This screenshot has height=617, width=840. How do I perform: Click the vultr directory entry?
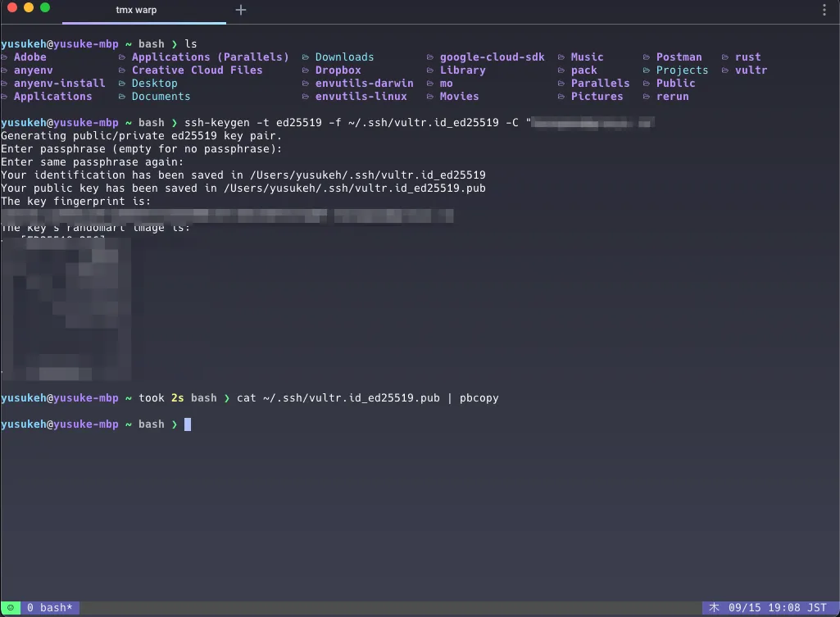click(751, 70)
